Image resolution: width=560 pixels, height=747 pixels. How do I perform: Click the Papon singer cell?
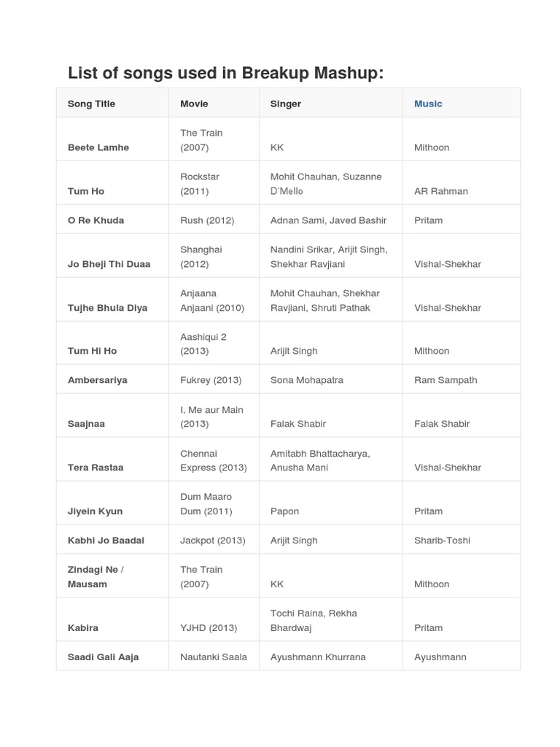[284, 511]
